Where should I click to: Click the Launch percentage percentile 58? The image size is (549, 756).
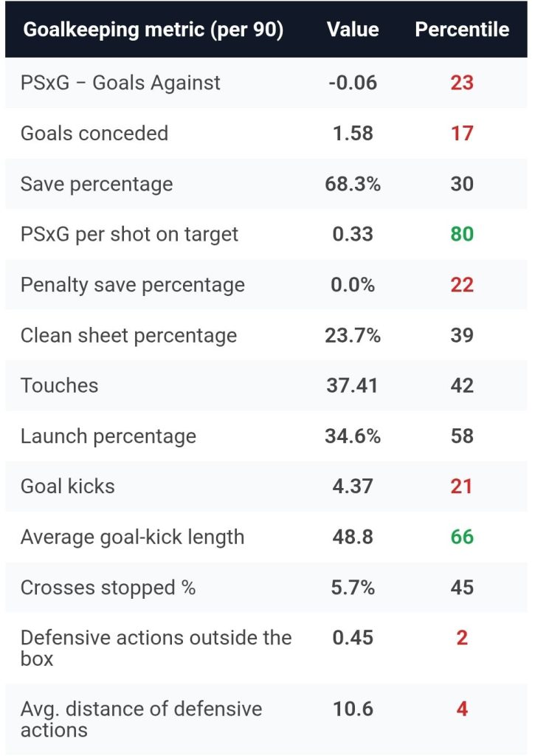[x=462, y=436]
